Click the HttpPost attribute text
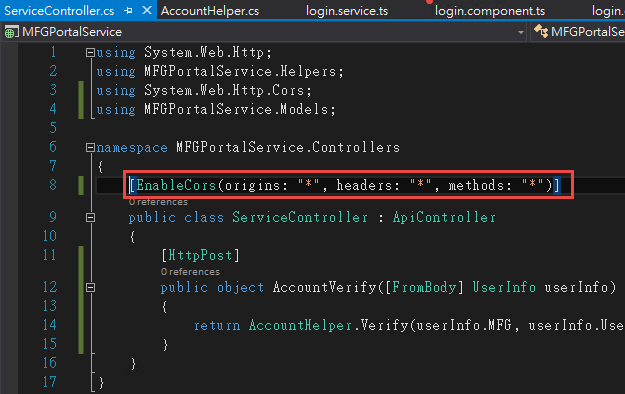Viewport: 625px width, 394px height. 200,255
